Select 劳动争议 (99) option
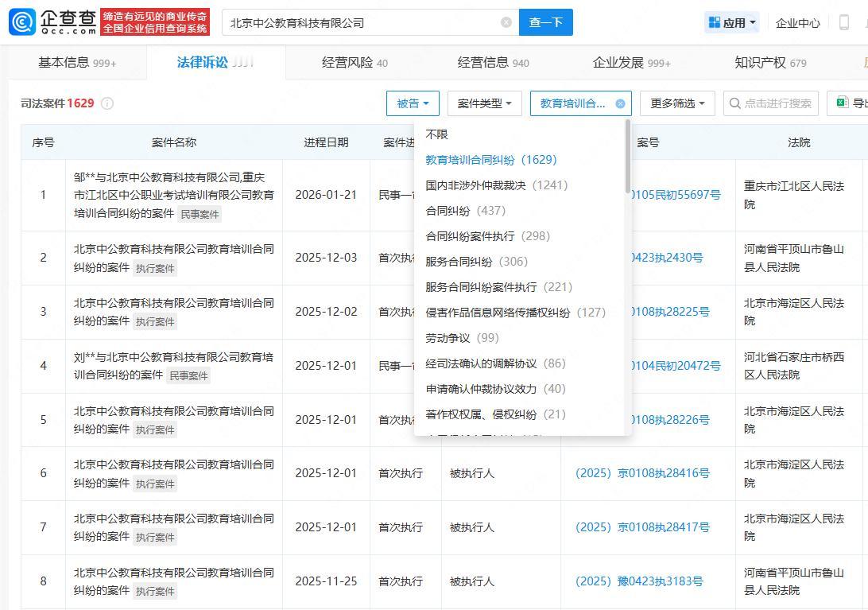The width and height of the screenshot is (868, 610). coord(463,338)
